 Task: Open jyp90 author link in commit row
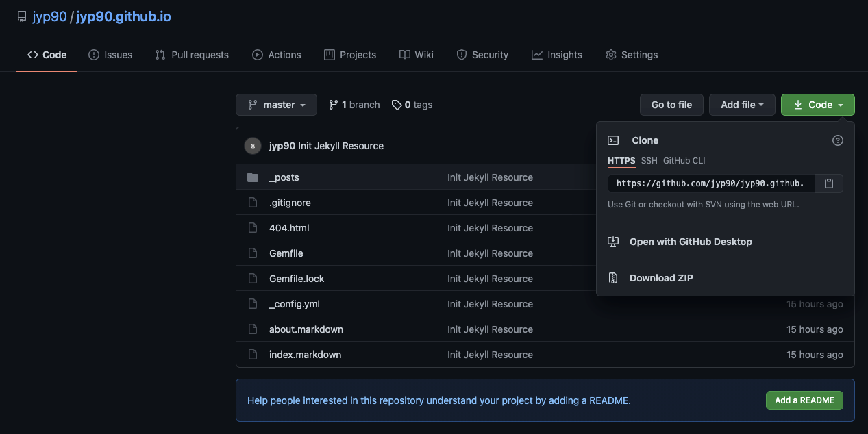click(x=282, y=146)
